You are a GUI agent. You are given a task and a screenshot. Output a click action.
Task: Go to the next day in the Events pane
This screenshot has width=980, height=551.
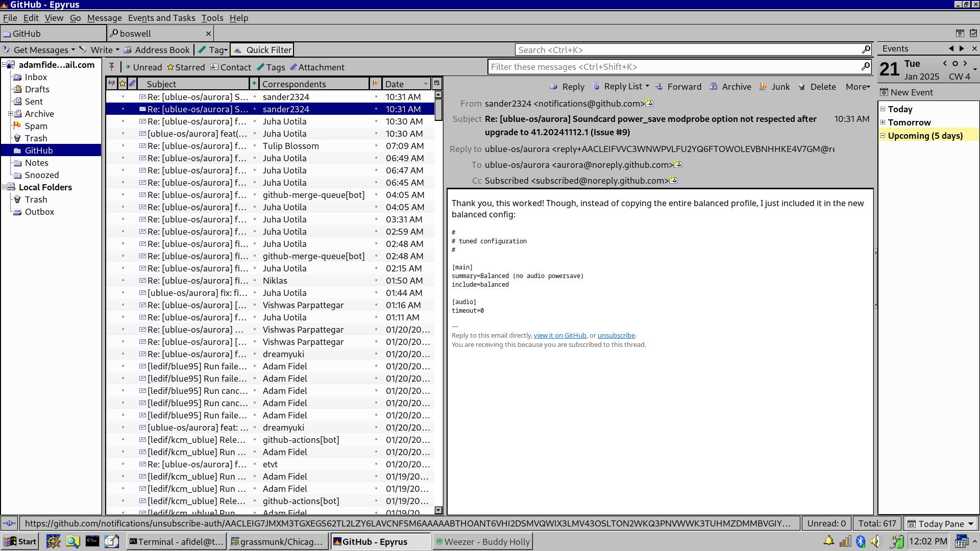pos(965,63)
